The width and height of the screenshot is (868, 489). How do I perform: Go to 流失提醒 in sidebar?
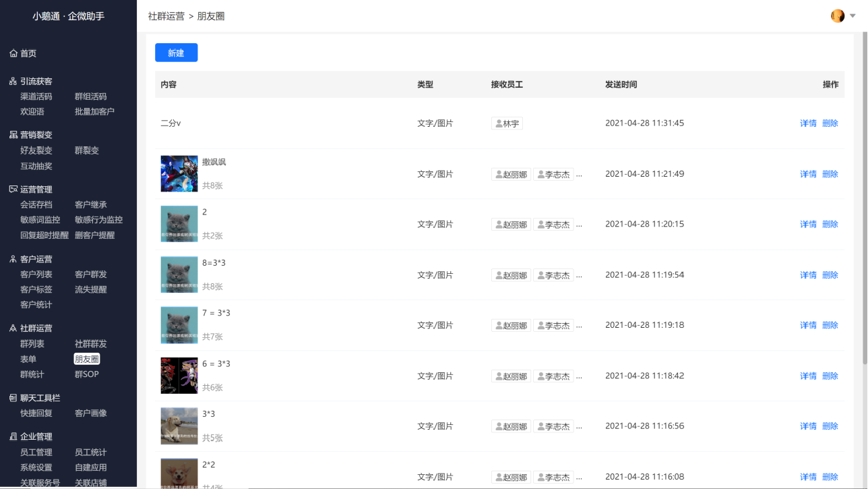(x=91, y=289)
